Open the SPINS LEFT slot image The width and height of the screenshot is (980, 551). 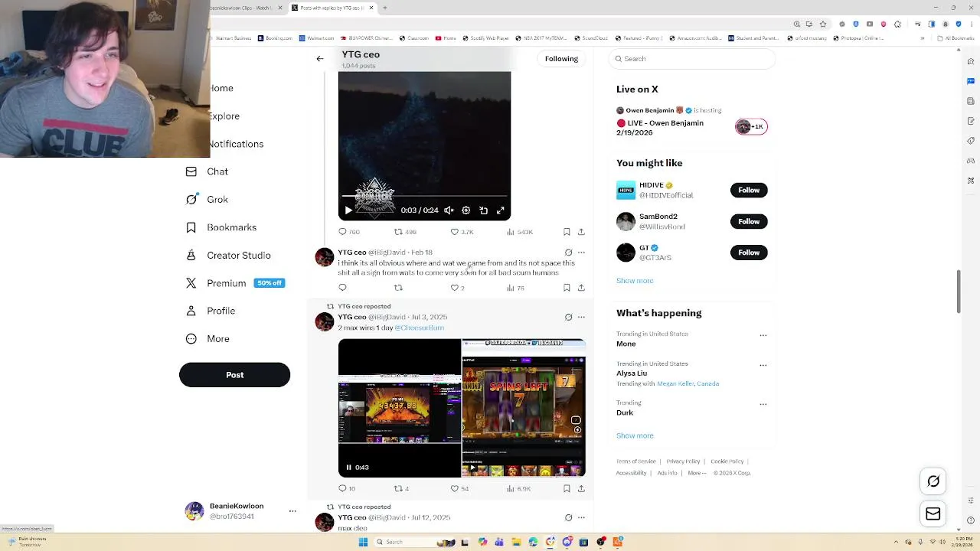pyautogui.click(x=524, y=408)
